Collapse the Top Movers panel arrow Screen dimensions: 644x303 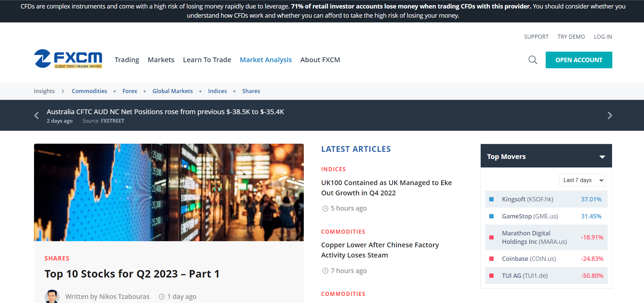click(x=602, y=157)
